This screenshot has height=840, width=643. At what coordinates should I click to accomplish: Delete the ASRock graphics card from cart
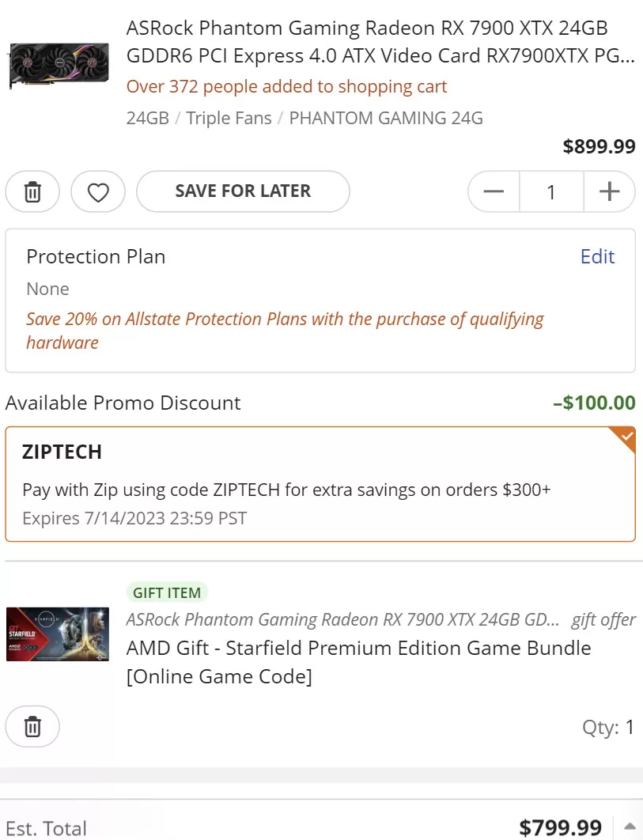pos(32,191)
